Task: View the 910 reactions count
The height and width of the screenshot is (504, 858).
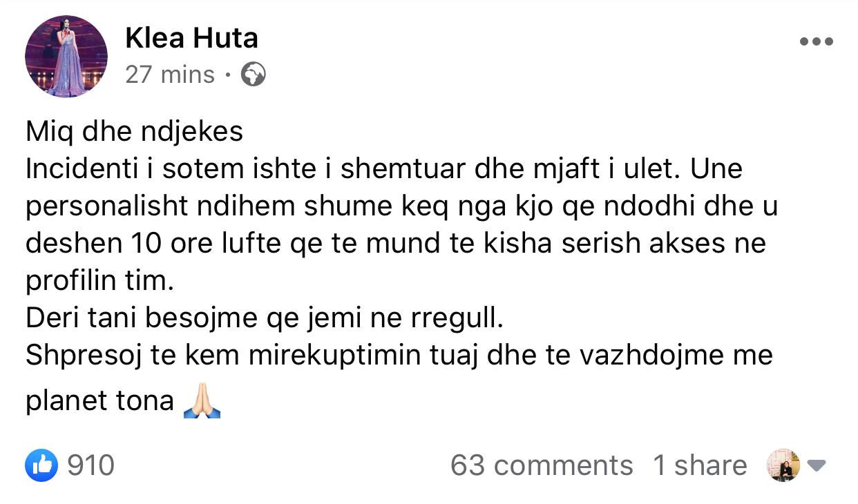Action: click(x=90, y=465)
